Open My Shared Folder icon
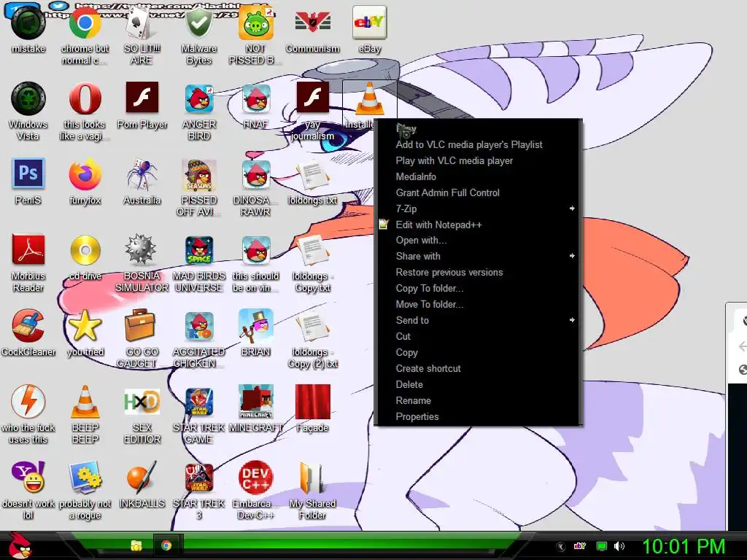 click(312, 477)
